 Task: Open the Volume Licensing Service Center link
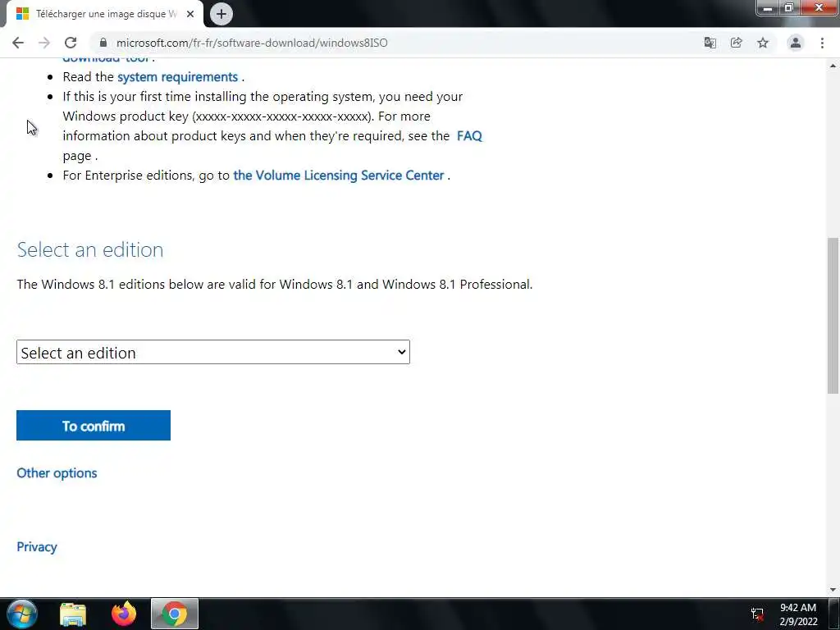pyautogui.click(x=339, y=176)
